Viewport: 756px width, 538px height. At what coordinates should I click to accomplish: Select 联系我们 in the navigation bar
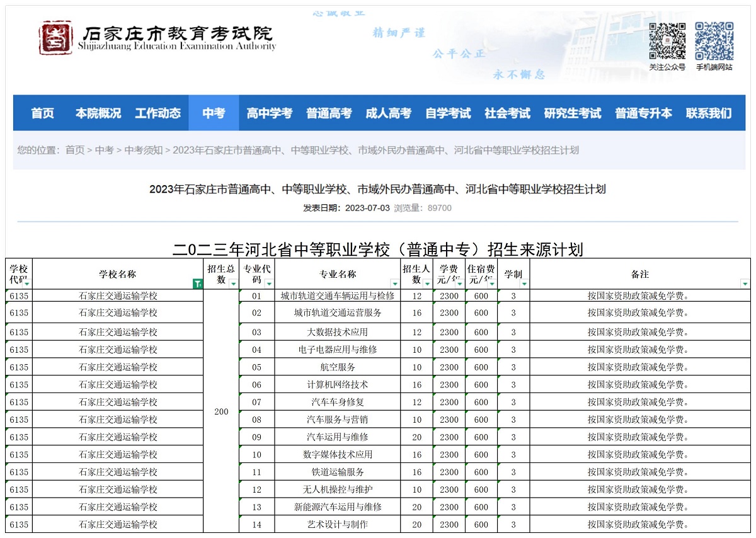pyautogui.click(x=709, y=113)
